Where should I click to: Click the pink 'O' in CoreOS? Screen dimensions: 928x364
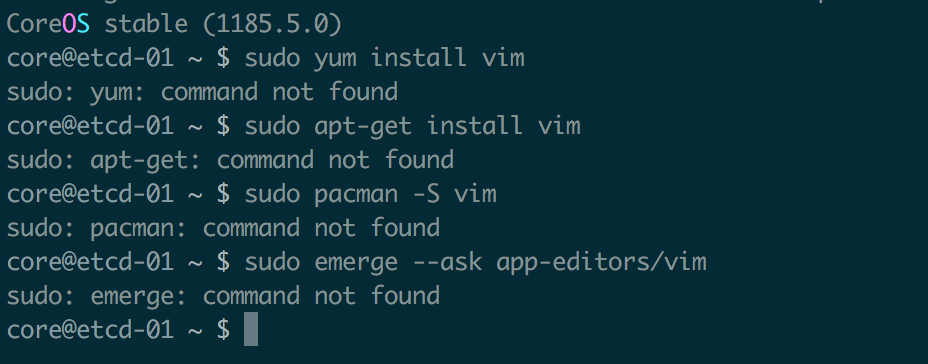[x=69, y=24]
